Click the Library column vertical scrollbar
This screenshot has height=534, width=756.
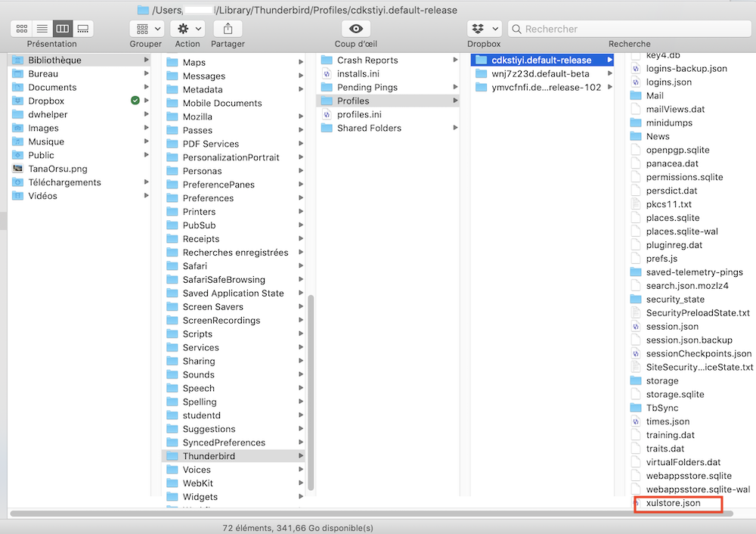[311, 393]
